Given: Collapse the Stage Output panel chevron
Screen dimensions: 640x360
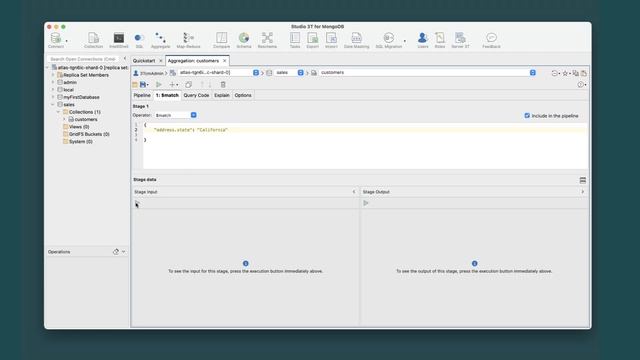Looking at the screenshot, I should point(582,191).
